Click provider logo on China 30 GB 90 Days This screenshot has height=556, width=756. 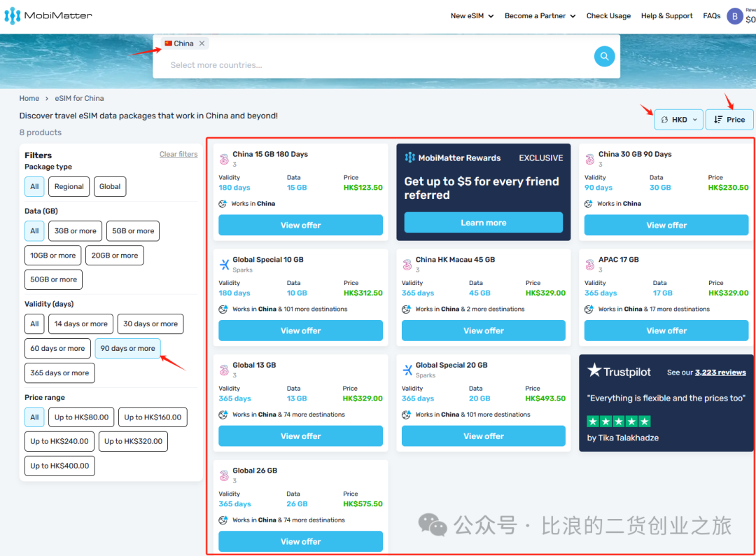click(589, 159)
